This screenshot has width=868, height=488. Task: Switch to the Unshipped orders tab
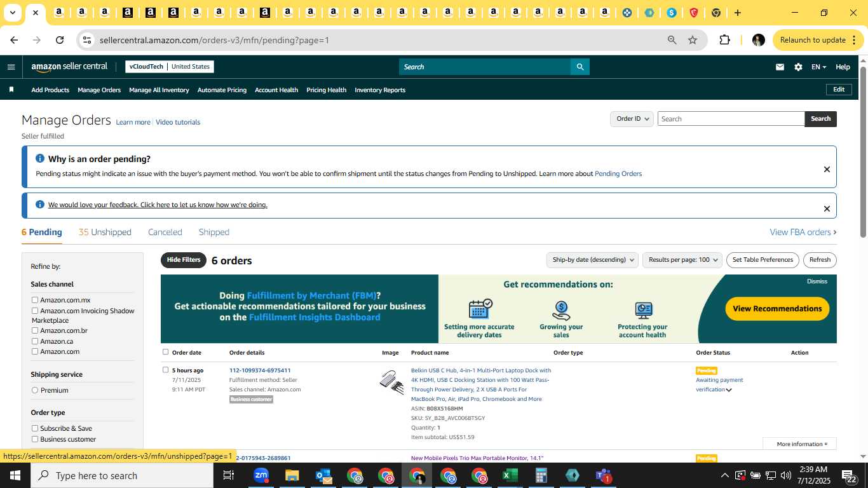tap(105, 232)
